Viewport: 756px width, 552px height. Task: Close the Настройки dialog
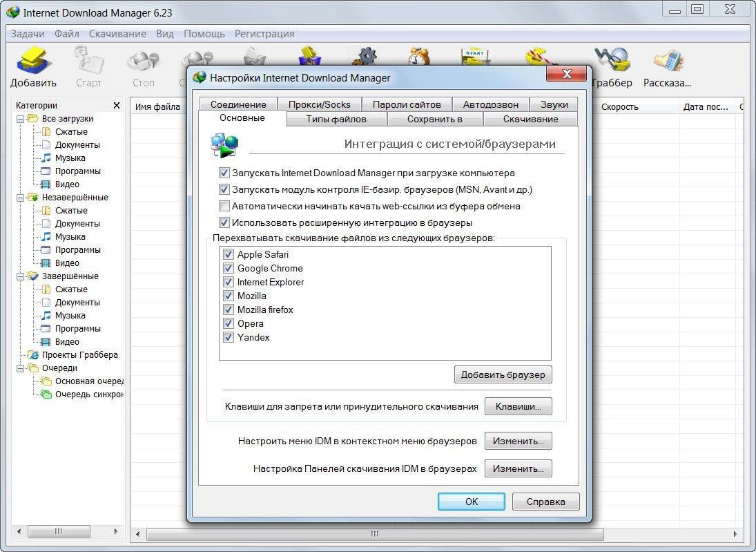click(x=567, y=74)
